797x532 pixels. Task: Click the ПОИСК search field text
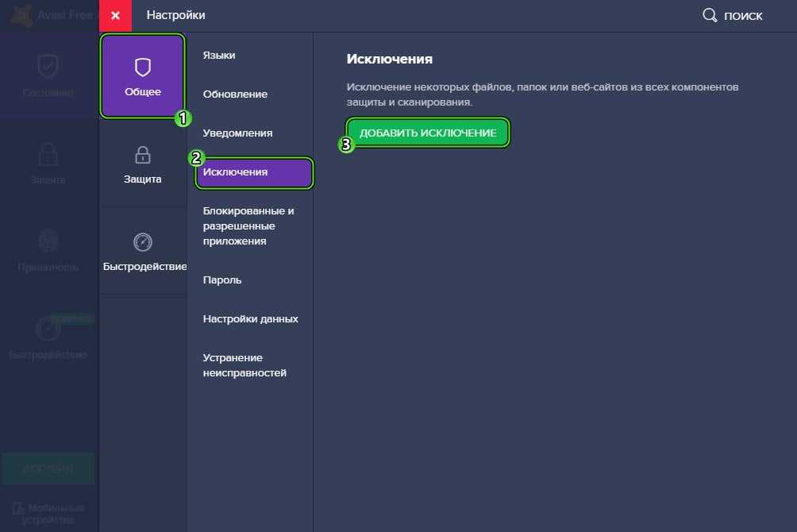(x=743, y=16)
